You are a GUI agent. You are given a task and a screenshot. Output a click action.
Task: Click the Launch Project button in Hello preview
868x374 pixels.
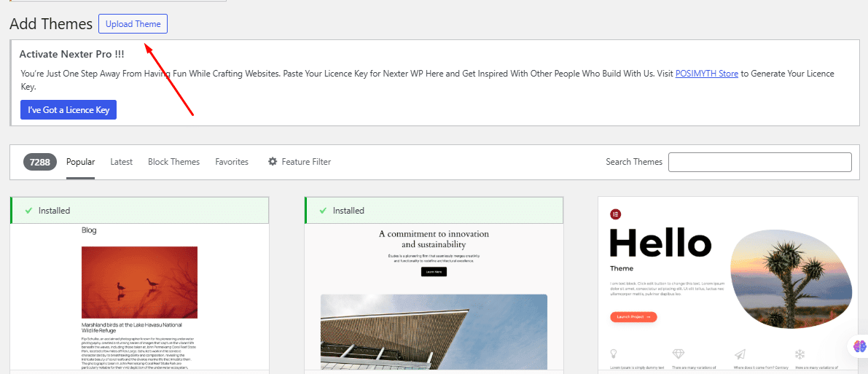coord(633,317)
